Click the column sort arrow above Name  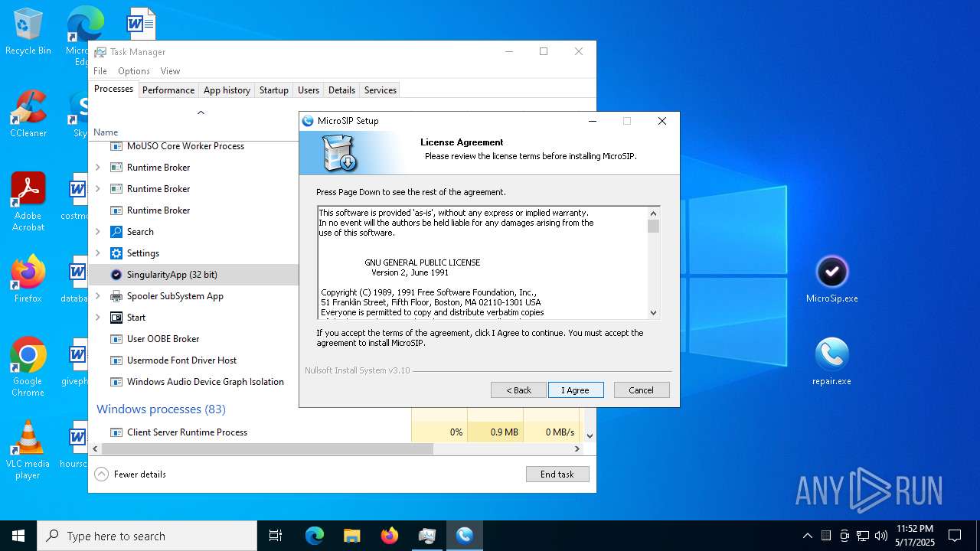click(x=201, y=112)
